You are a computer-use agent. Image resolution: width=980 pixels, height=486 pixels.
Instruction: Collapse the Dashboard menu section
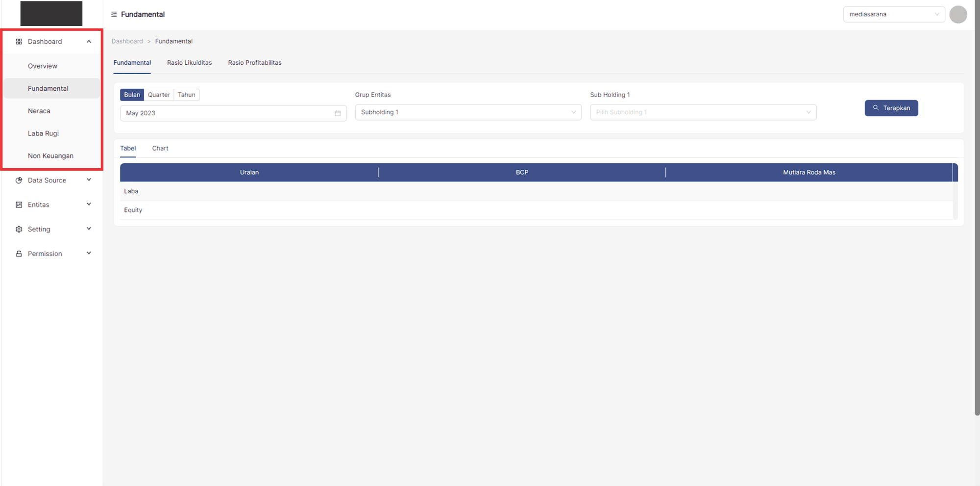(89, 42)
